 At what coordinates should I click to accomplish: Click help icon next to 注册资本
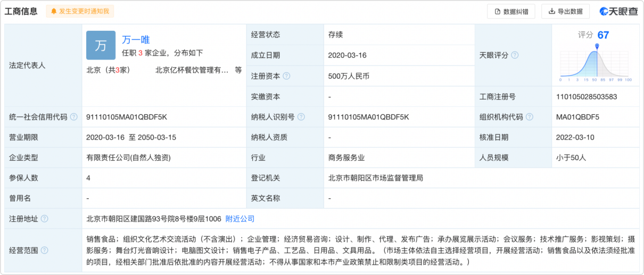(286, 76)
